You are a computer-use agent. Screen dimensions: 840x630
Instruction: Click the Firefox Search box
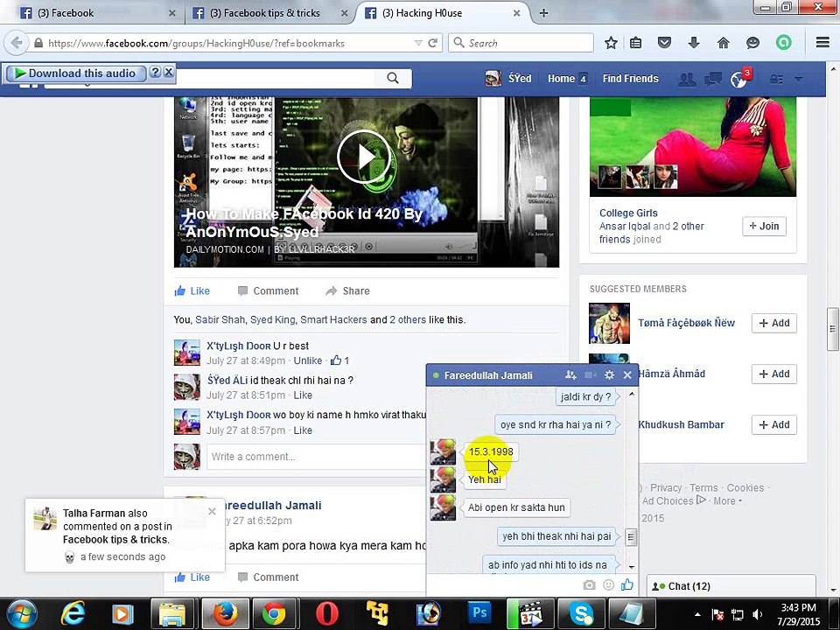[521, 43]
